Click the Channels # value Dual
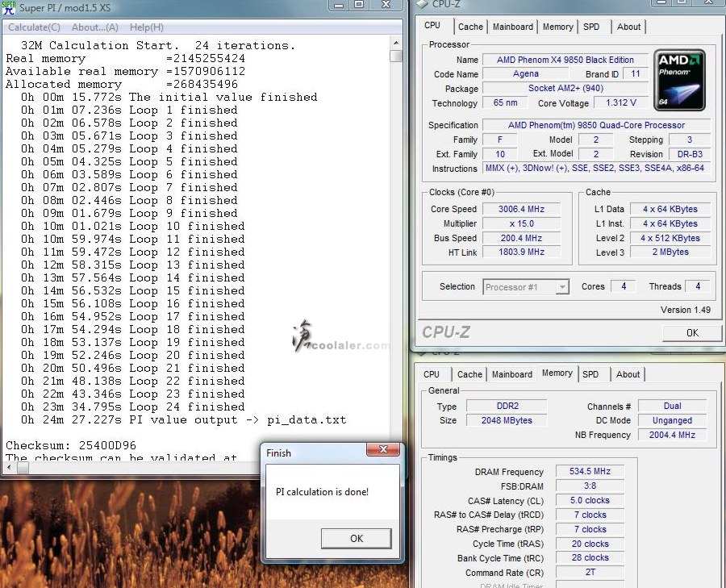 pos(672,406)
